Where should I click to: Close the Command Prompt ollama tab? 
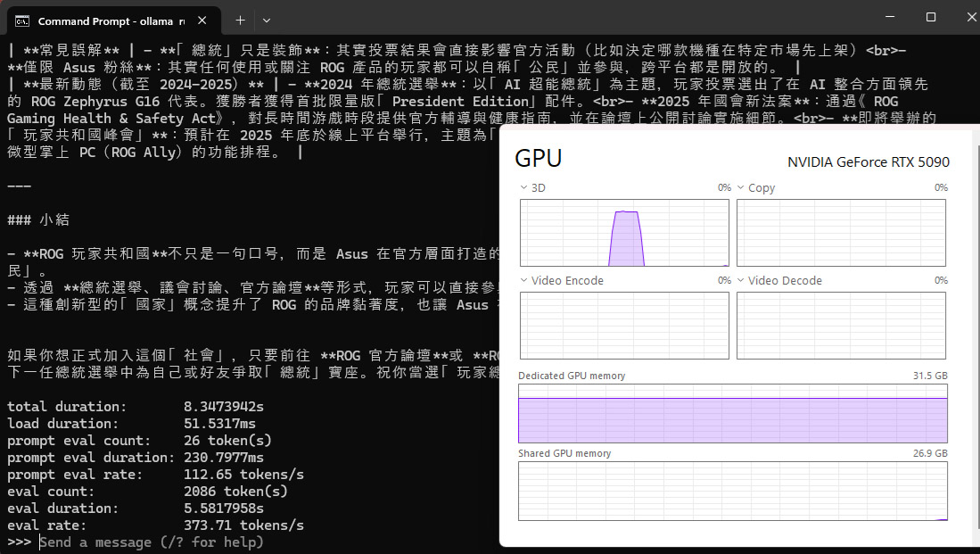[x=202, y=21]
